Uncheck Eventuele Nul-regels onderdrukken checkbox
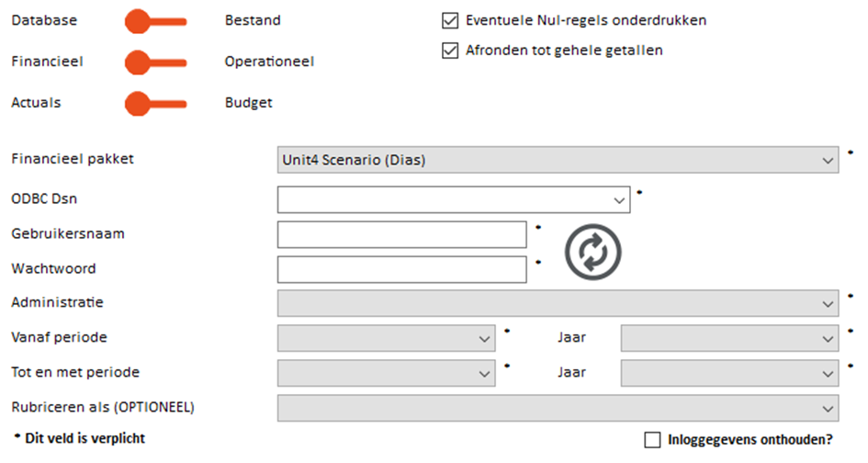 click(450, 20)
